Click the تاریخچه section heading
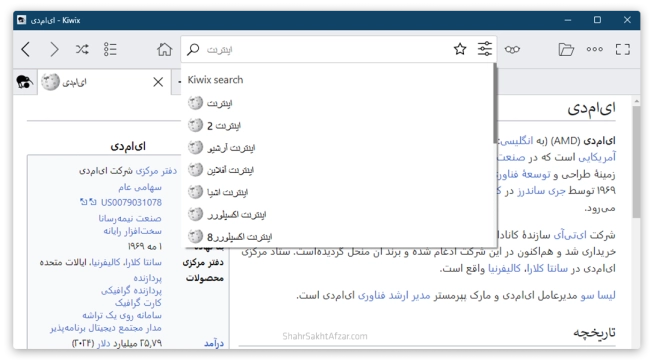This screenshot has height=364, width=650. (x=594, y=332)
